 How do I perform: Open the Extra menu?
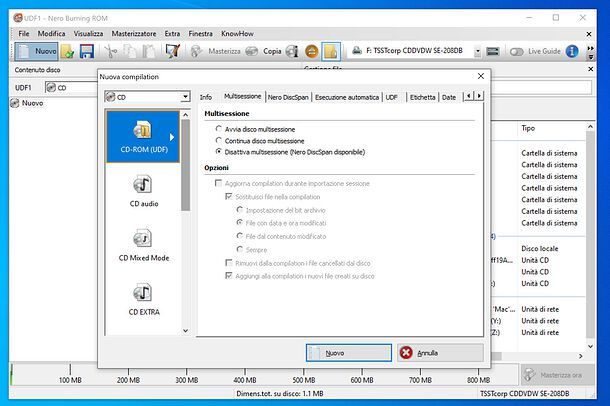[172, 34]
